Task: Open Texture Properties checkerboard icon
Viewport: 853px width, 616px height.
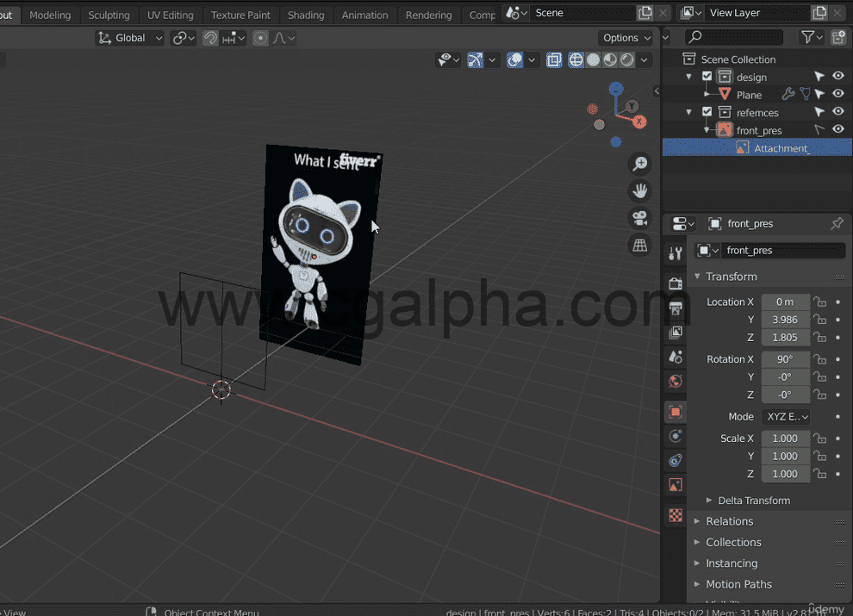Action: pos(675,515)
